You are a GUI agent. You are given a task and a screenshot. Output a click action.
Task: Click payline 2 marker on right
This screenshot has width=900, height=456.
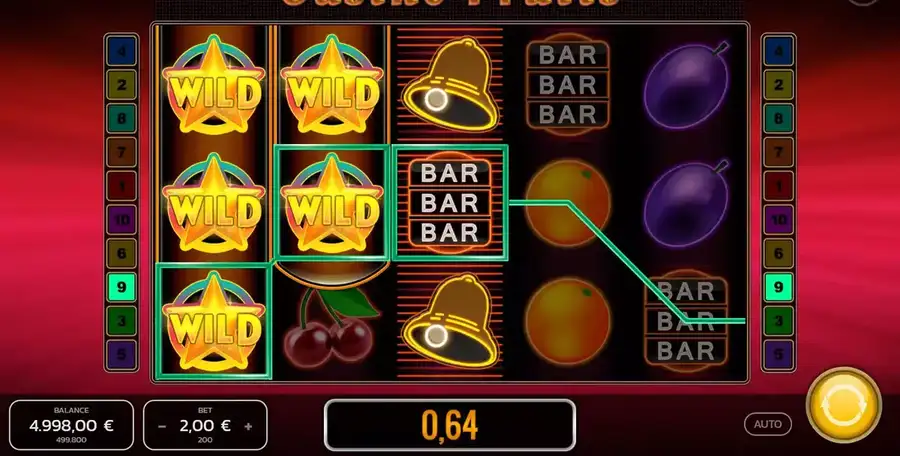pyautogui.click(x=778, y=85)
